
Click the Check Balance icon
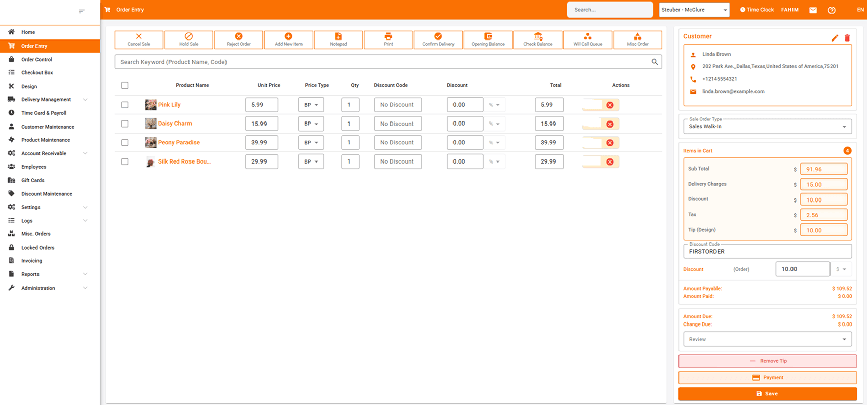[538, 37]
